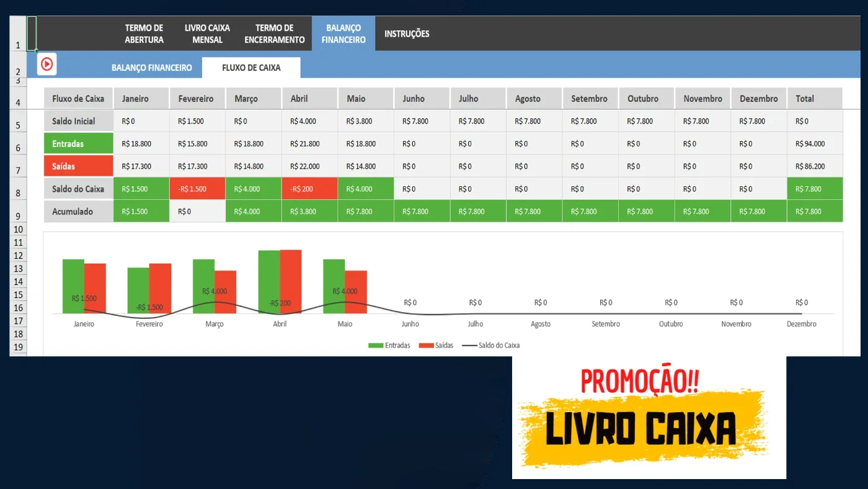
Task: Click the Total column header
Action: point(815,98)
